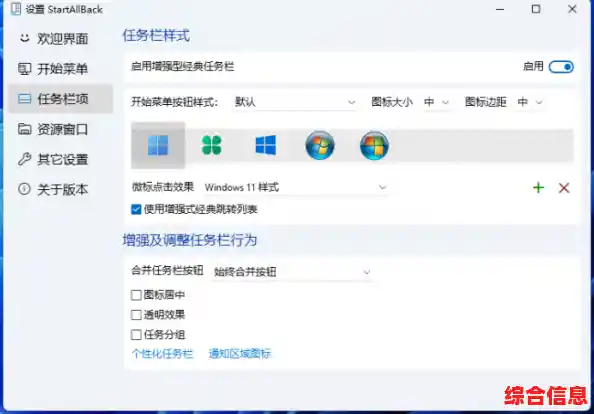Open the 通知区域图标 link
Viewport: 594px width, 414px height.
pos(240,354)
